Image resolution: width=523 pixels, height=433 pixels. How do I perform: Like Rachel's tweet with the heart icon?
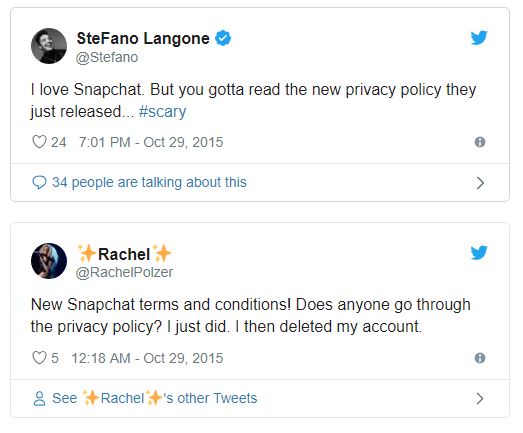(39, 358)
